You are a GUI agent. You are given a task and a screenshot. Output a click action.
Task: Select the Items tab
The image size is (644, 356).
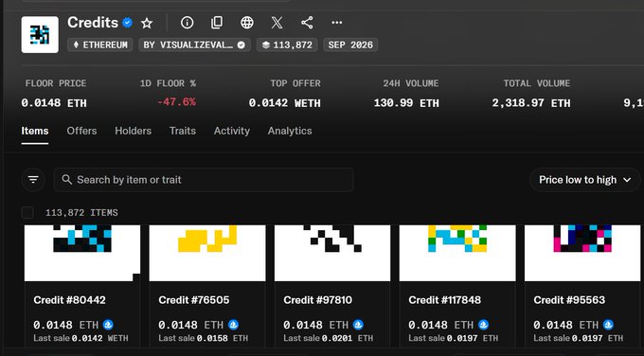pos(35,131)
